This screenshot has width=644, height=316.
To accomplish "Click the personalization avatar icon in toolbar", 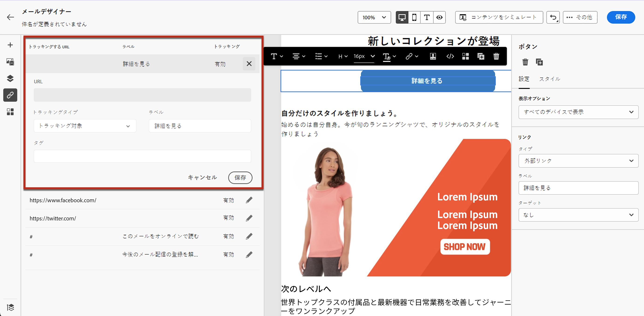I will 433,56.
